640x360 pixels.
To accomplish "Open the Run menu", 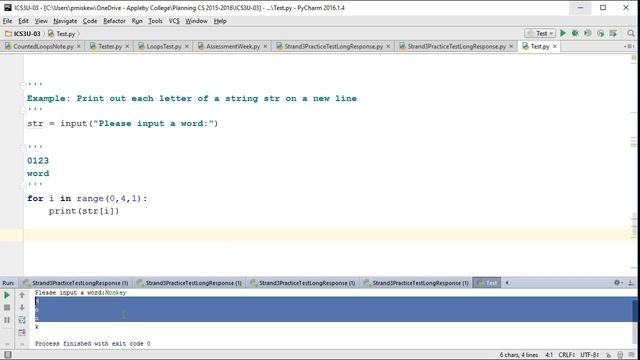I will [x=137, y=21].
